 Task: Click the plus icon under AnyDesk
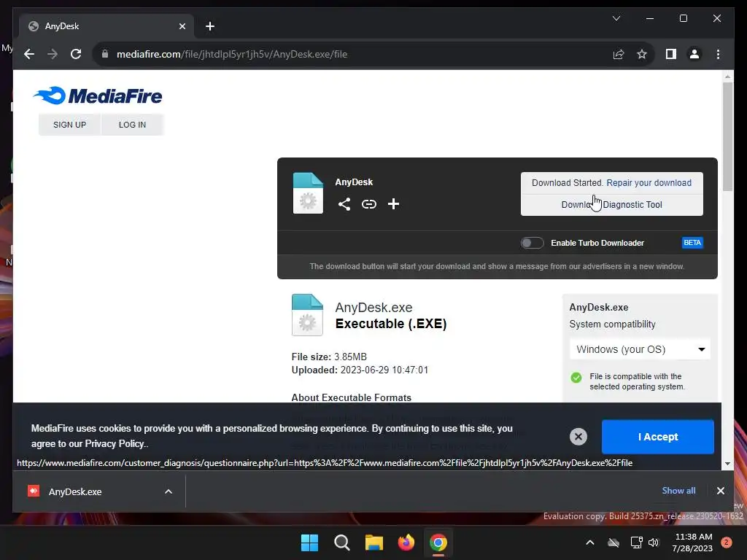(x=393, y=204)
